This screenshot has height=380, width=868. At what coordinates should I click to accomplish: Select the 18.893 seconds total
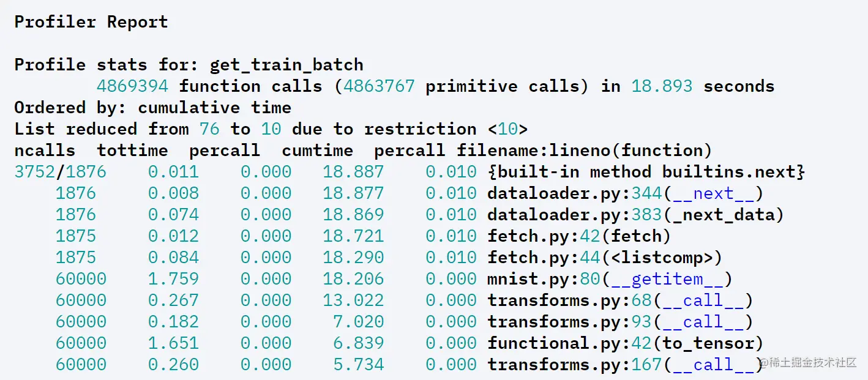[x=662, y=86]
